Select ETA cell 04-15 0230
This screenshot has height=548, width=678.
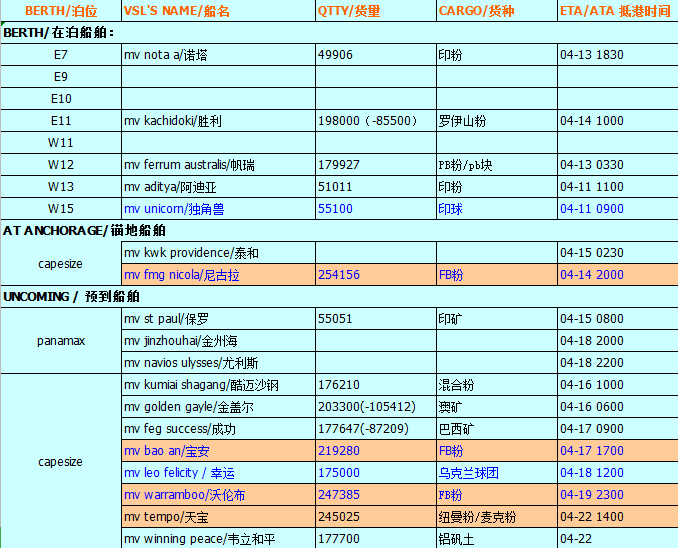pos(618,253)
